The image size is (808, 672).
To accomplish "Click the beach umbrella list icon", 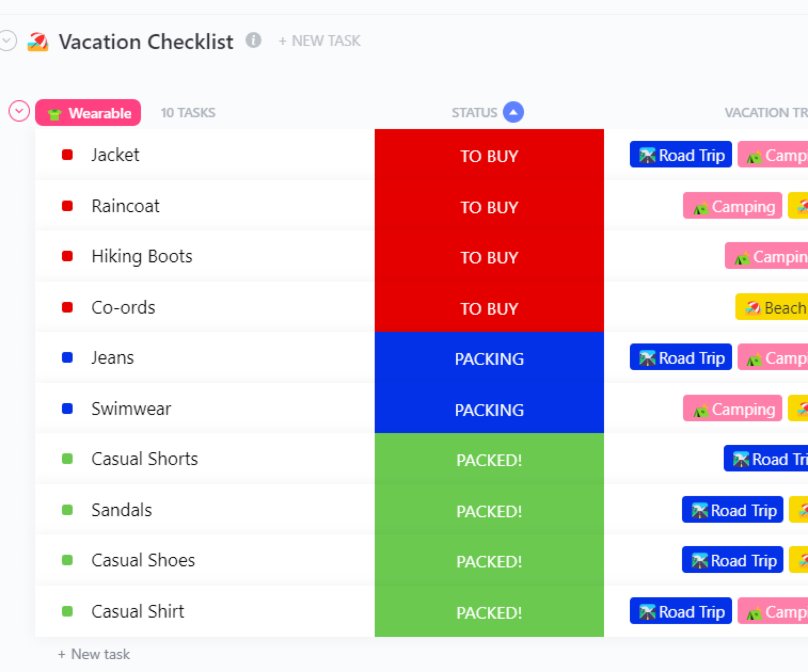I will (x=38, y=42).
